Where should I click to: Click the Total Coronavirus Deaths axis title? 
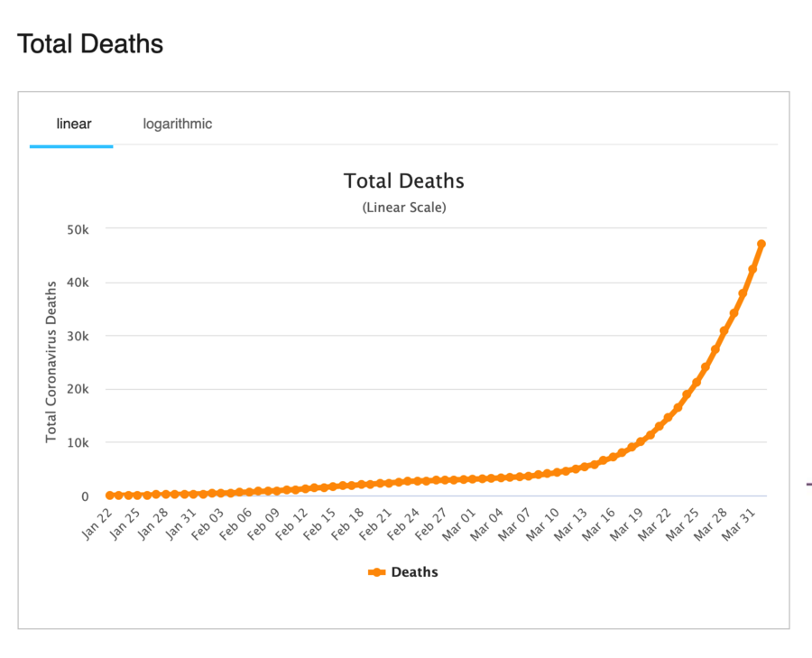[51, 361]
